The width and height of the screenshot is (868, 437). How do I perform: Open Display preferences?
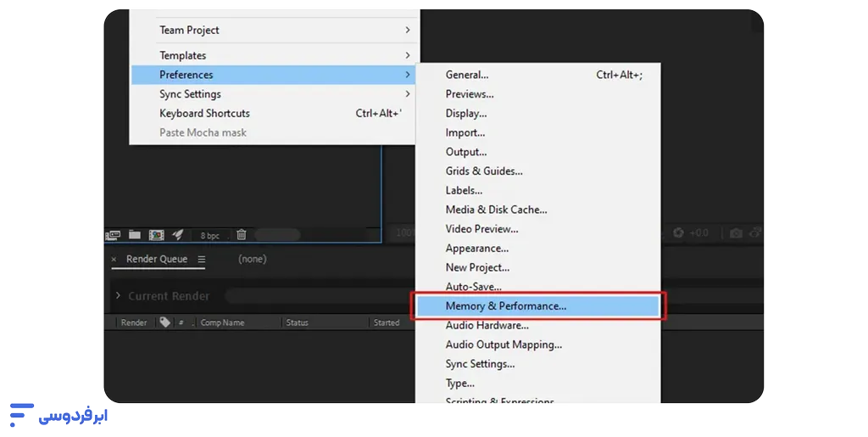point(538,113)
